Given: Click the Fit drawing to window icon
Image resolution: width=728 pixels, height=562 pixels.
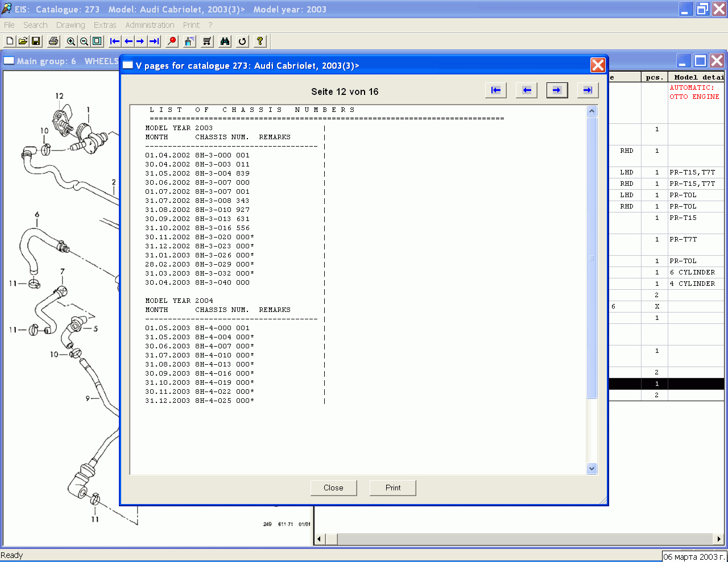Looking at the screenshot, I should tap(97, 41).
